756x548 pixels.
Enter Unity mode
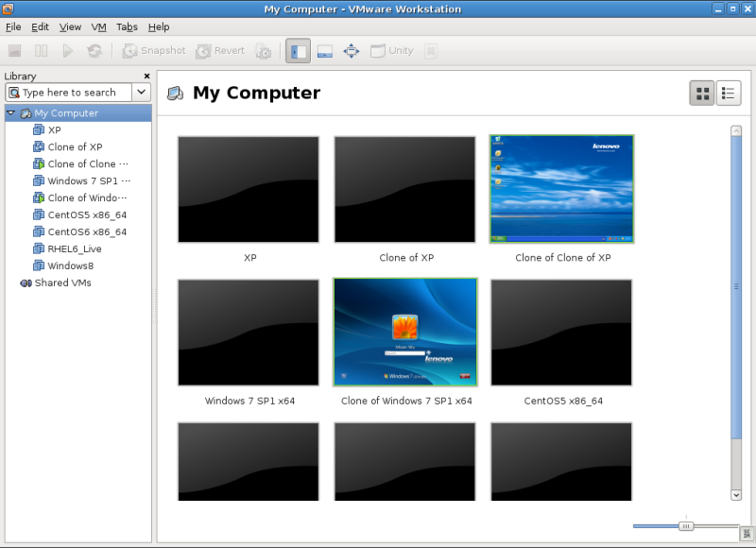[391, 50]
